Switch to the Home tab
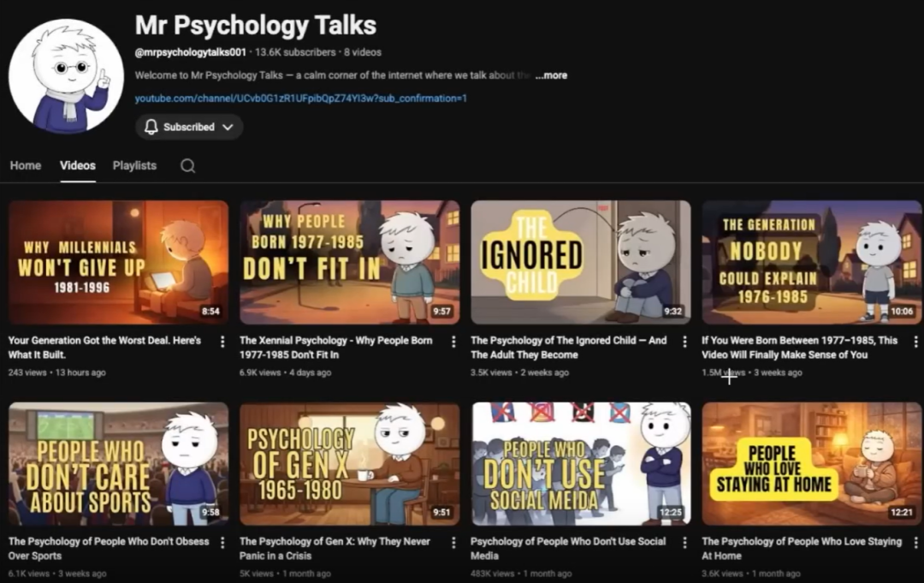Screen dimensions: 924x583 (26, 165)
